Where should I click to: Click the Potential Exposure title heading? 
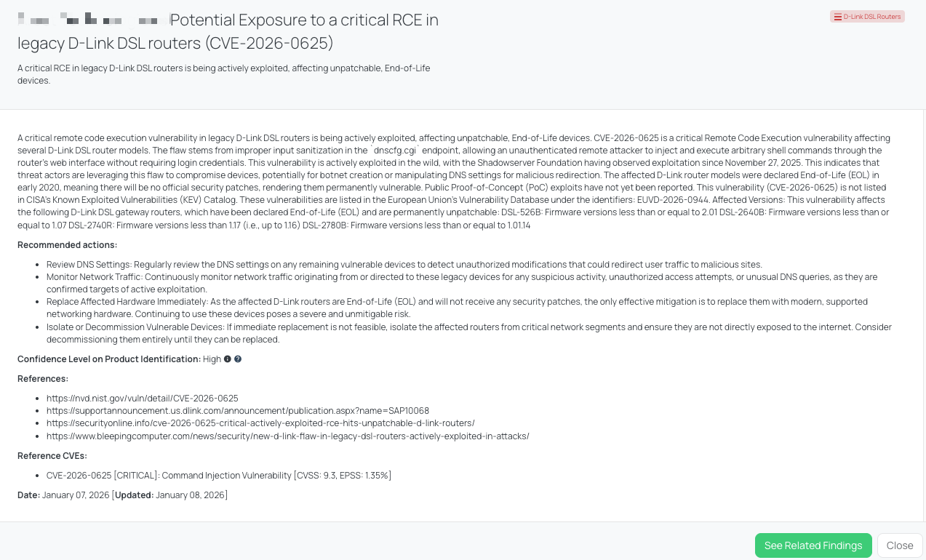[303, 20]
